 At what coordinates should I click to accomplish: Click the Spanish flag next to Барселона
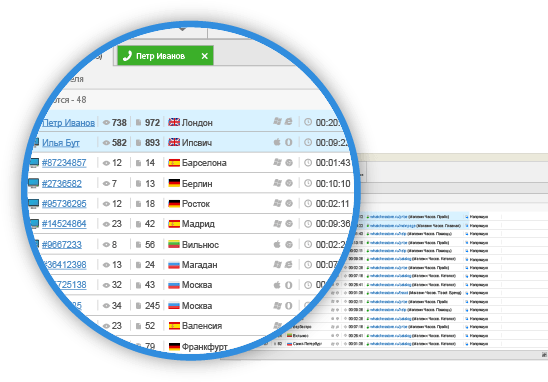point(174,163)
